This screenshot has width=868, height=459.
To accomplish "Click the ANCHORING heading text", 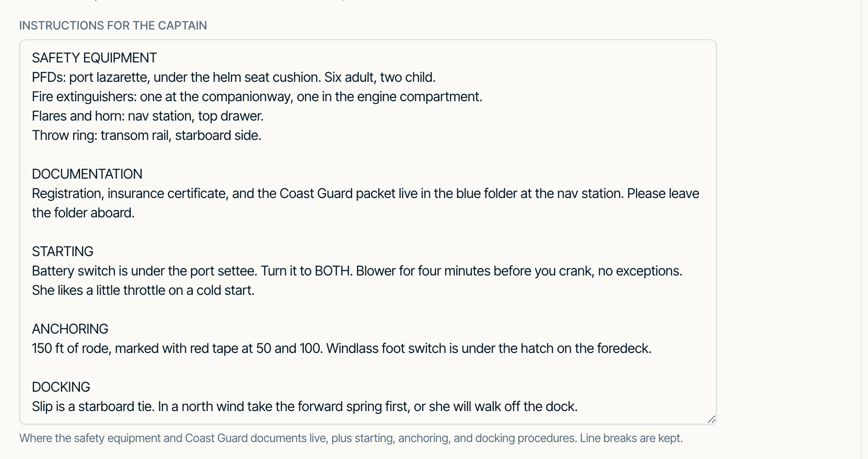I will point(70,329).
